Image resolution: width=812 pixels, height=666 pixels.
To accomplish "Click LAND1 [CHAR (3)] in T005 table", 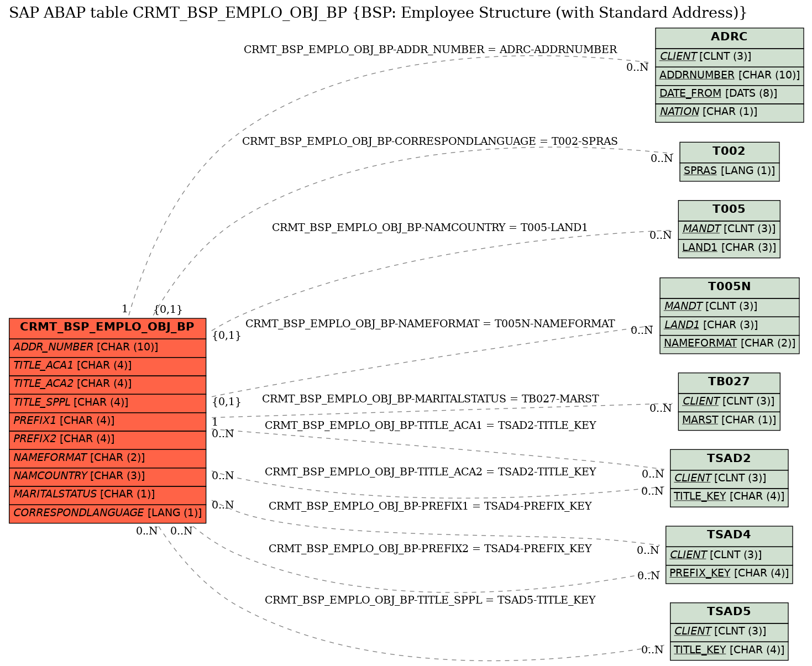I will click(x=729, y=248).
